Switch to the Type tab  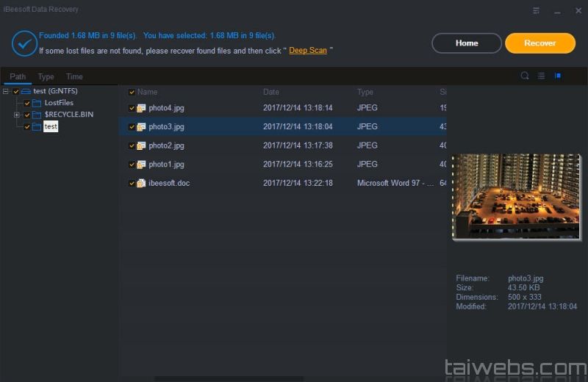click(46, 76)
